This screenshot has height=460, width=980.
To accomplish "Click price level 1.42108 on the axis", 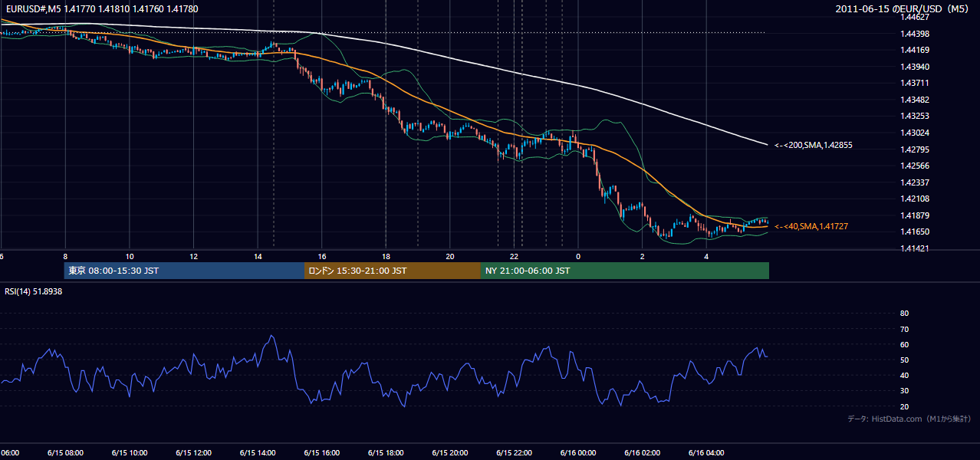I will 914,199.
